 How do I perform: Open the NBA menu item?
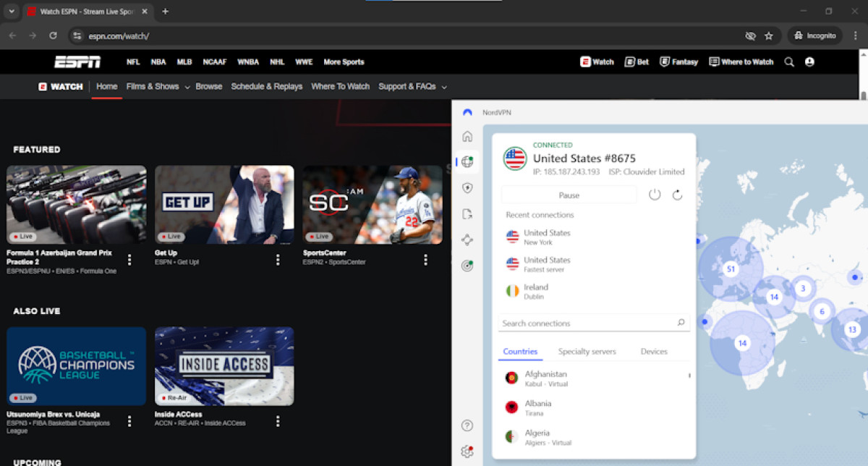click(x=158, y=62)
